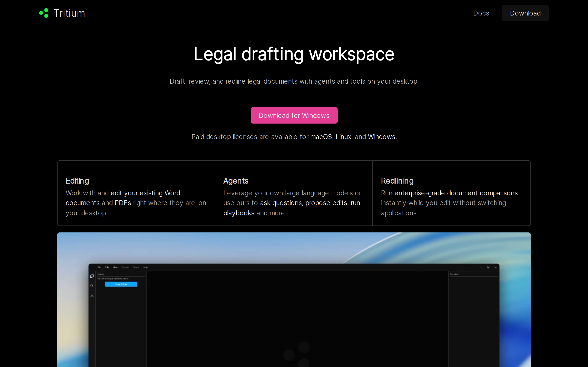Click the maximize icon in app preview window
588x367 pixels.
pos(488,268)
